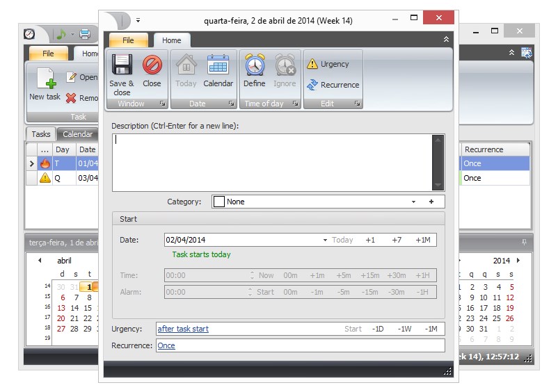
Task: Click the Alarm spinner arrows
Action: [x=250, y=292]
